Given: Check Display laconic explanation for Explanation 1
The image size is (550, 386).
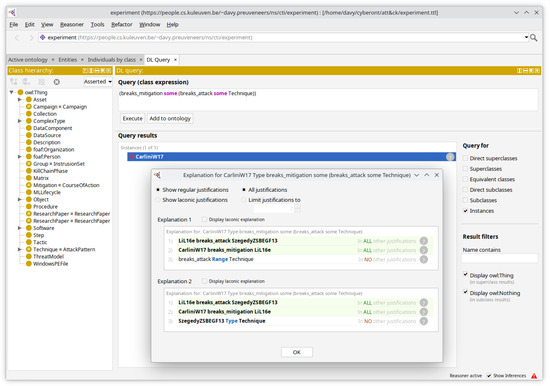Looking at the screenshot, I should tap(204, 220).
